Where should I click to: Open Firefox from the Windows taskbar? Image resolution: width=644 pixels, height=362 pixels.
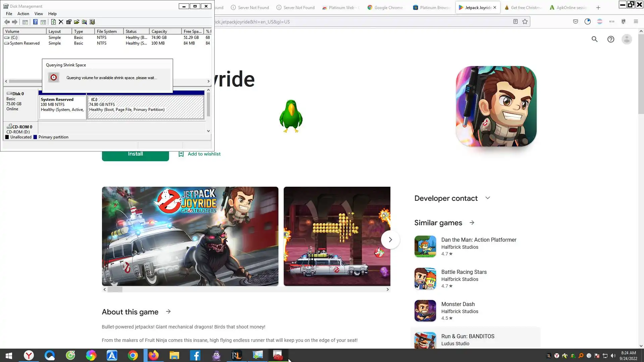(x=154, y=355)
